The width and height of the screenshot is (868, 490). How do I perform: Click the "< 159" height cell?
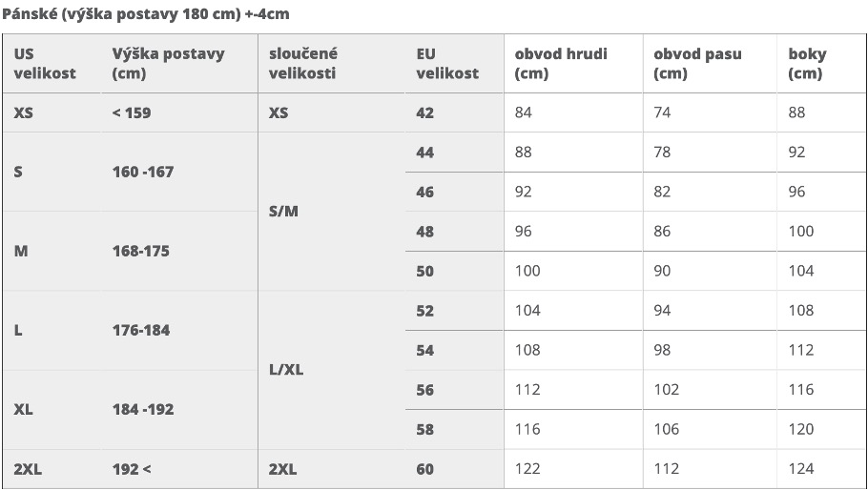pyautogui.click(x=132, y=112)
